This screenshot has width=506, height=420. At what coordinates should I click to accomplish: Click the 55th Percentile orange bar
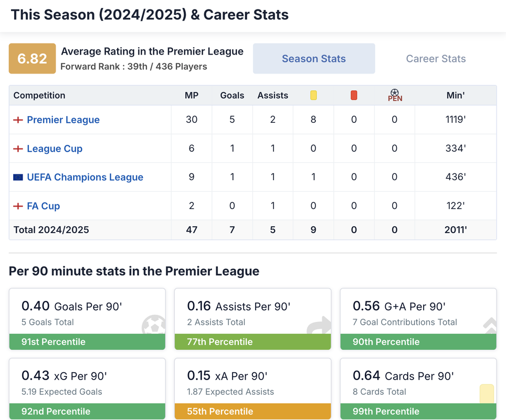coord(252,412)
